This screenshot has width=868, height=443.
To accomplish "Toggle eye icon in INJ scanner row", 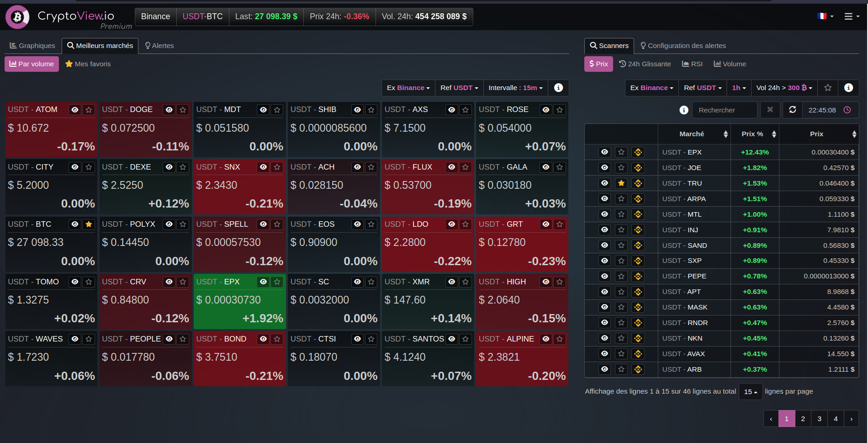I will [x=605, y=230].
